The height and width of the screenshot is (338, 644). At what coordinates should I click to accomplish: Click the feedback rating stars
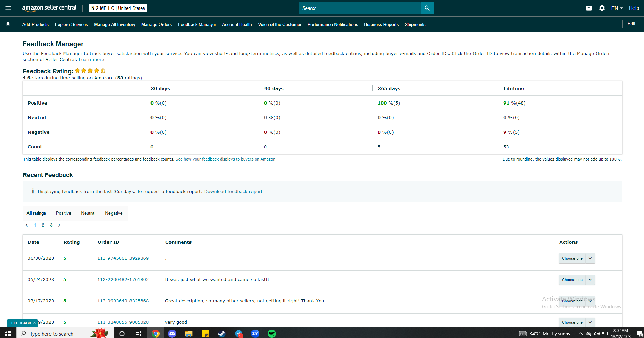coord(90,71)
